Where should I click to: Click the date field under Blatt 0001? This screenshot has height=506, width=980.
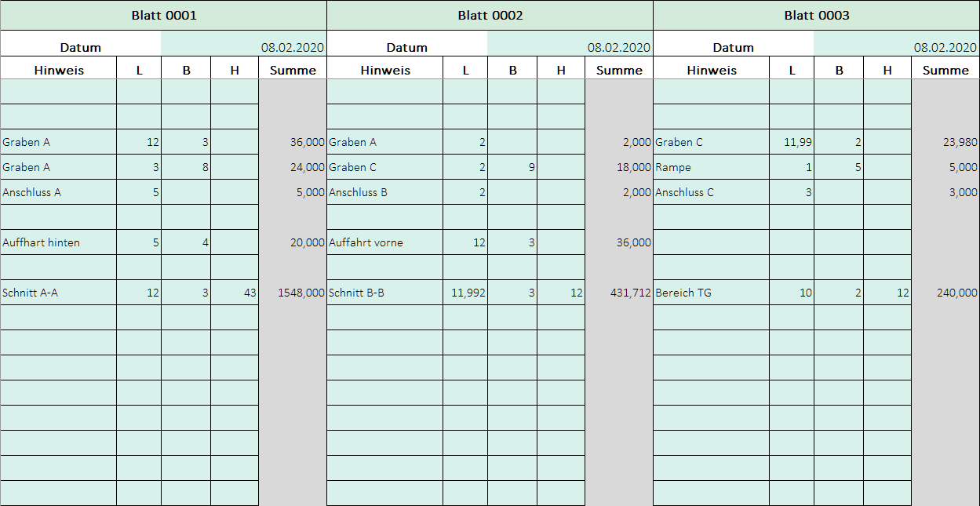click(243, 47)
